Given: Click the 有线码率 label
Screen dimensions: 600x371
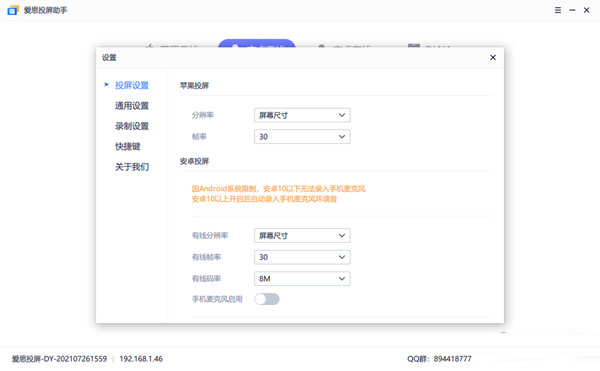Looking at the screenshot, I should [206, 278].
